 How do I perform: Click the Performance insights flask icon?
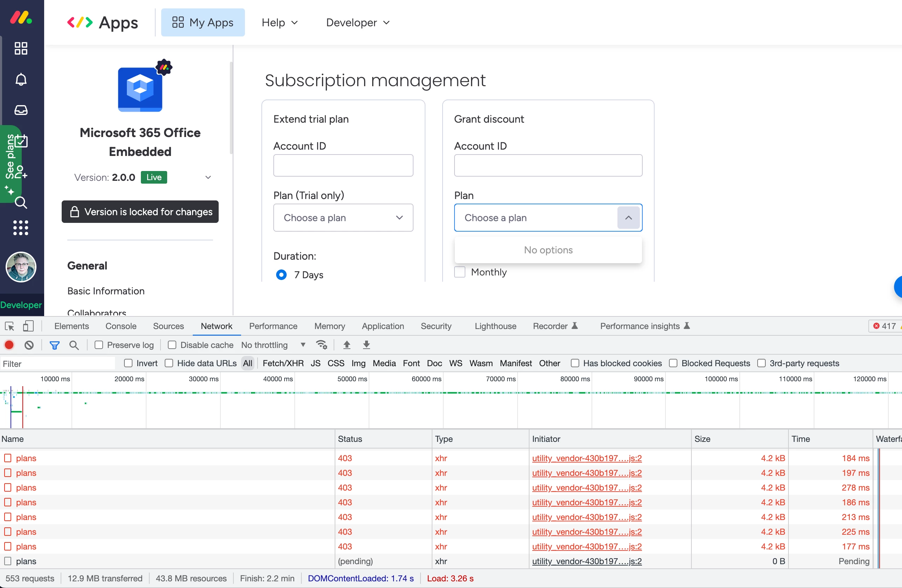(687, 326)
